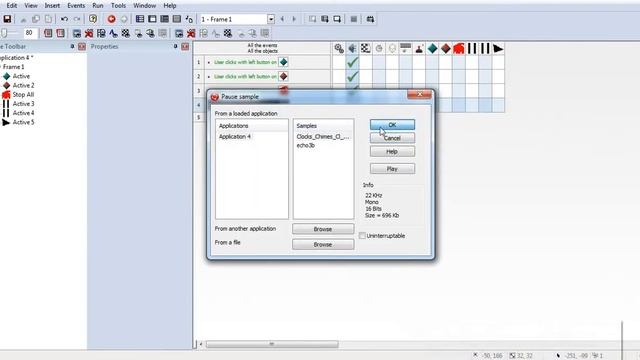The height and width of the screenshot is (360, 640).
Task: Click Cancel in Pause sample dialog
Action: coord(392,138)
